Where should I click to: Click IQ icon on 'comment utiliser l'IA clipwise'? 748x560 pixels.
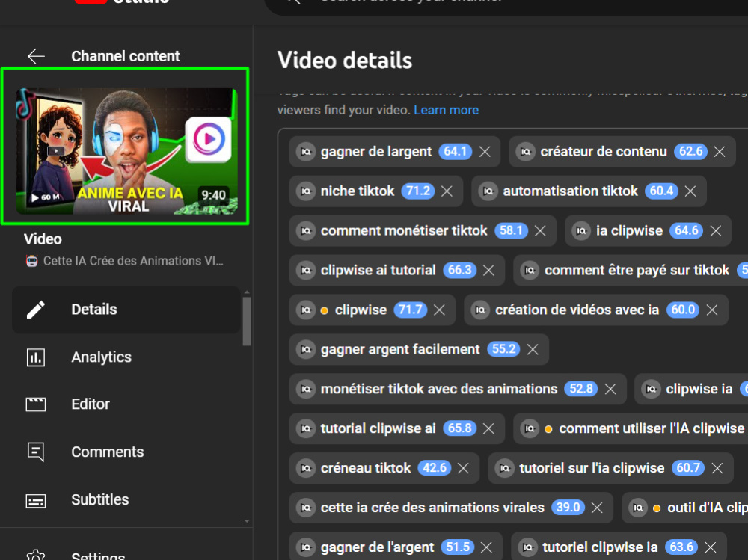click(530, 429)
